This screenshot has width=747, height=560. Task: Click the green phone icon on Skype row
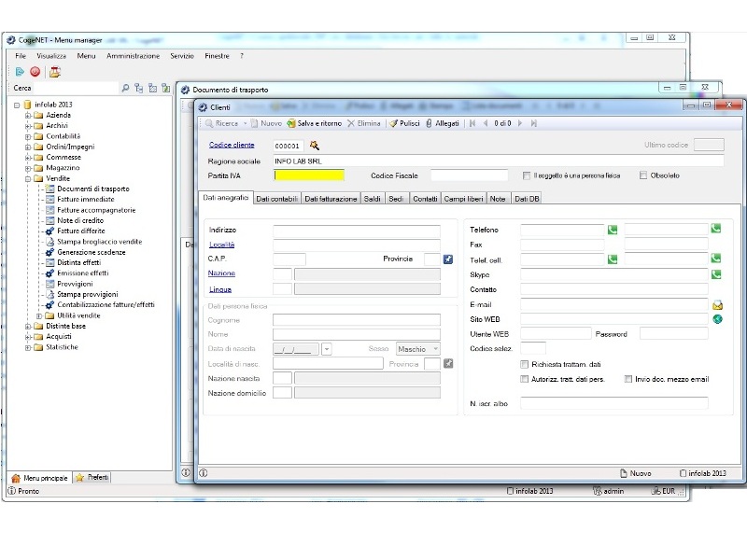coord(715,274)
